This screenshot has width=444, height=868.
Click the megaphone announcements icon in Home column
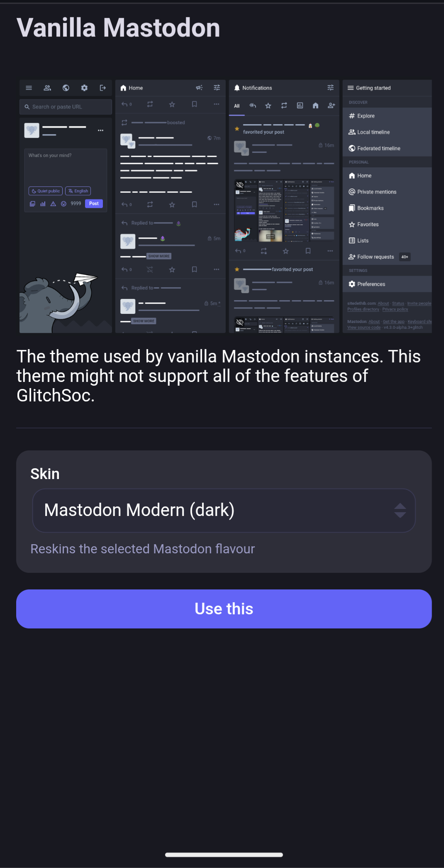coord(199,88)
